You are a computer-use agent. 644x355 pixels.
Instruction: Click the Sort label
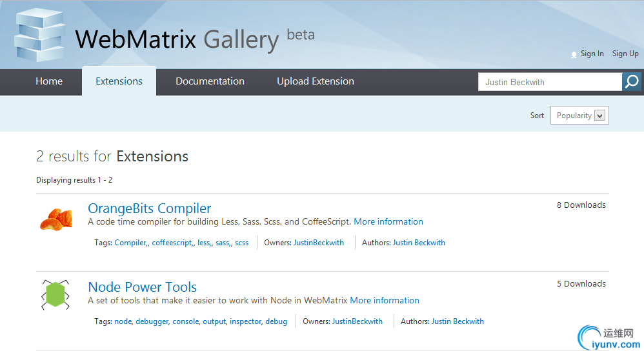click(537, 116)
